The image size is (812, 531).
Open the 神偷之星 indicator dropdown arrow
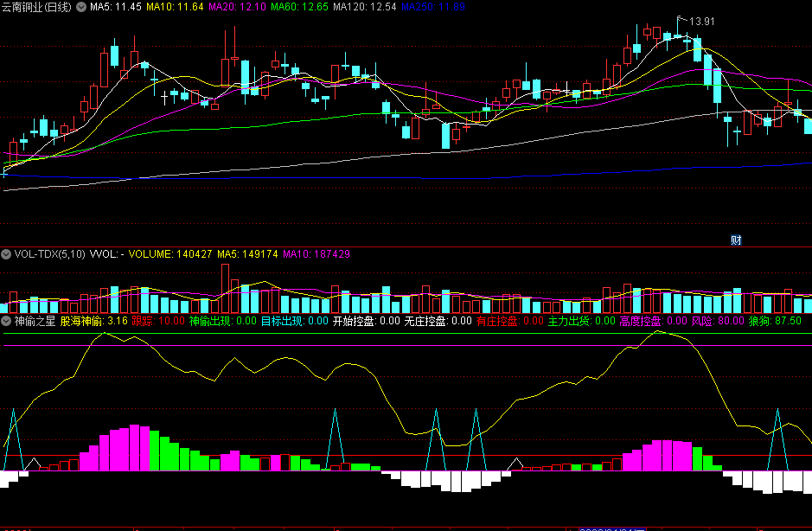6,321
